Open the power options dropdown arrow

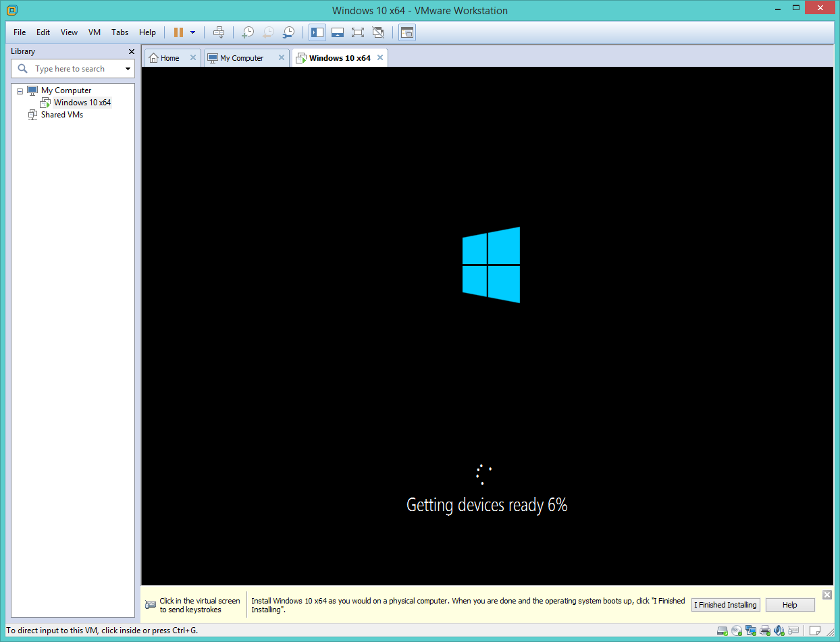coord(193,32)
